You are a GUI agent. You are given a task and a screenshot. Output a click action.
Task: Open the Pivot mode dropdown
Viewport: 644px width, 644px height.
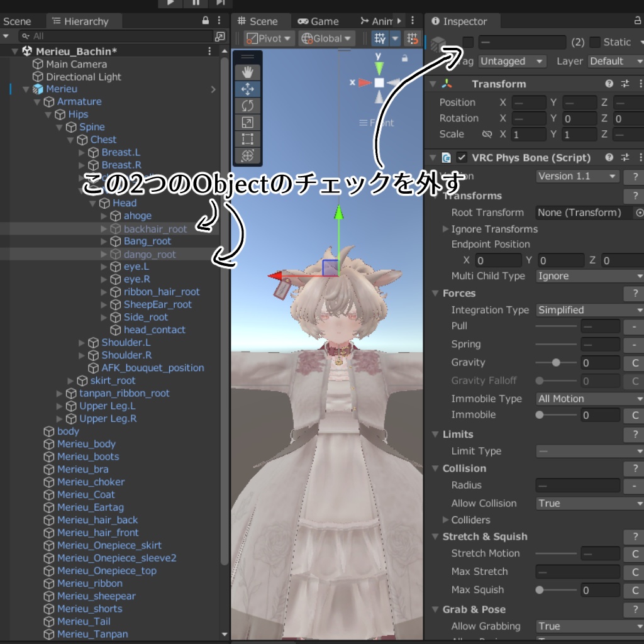[269, 38]
